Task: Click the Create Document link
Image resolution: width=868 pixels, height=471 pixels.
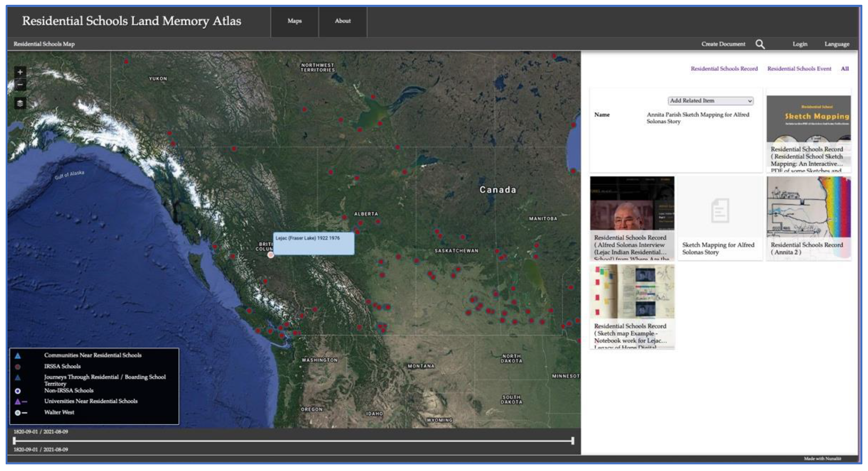Action: pyautogui.click(x=723, y=44)
